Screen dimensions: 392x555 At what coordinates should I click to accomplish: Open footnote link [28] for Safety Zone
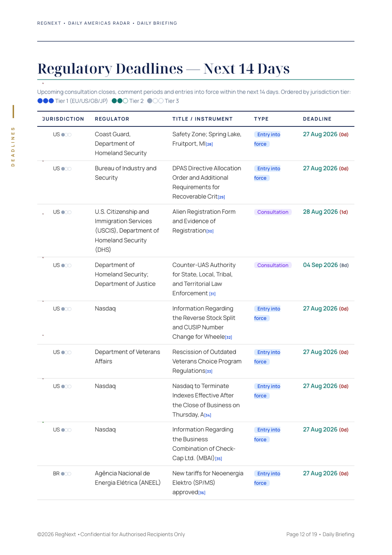click(209, 145)
